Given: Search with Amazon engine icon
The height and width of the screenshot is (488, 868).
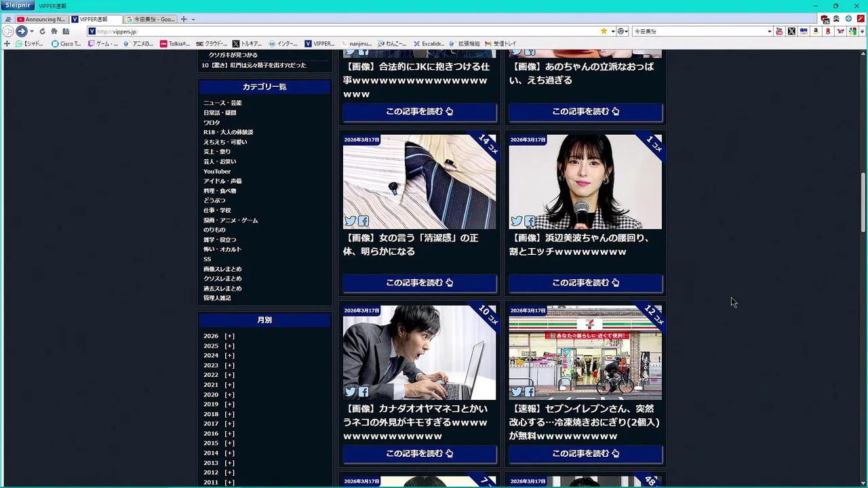Looking at the screenshot, I should pyautogui.click(x=816, y=31).
